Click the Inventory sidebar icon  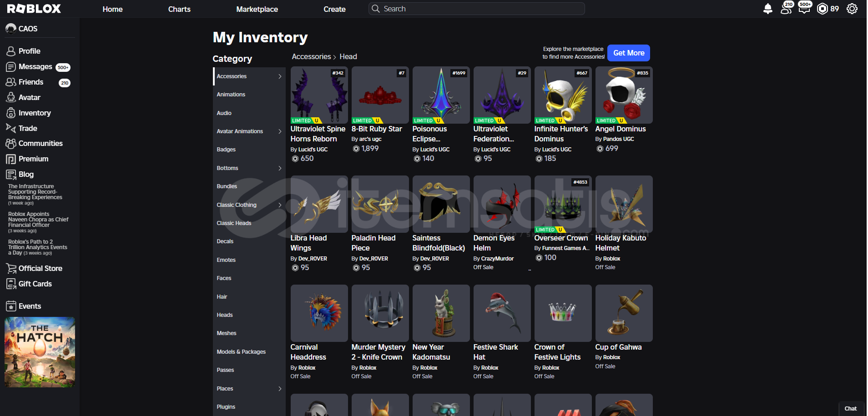click(x=11, y=113)
